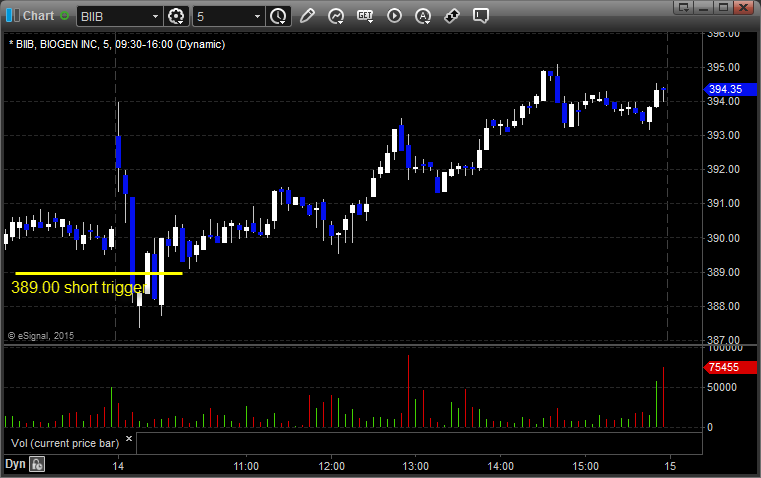Click the Dyn label in bottom corner
This screenshot has height=478, width=761.
click(15, 464)
